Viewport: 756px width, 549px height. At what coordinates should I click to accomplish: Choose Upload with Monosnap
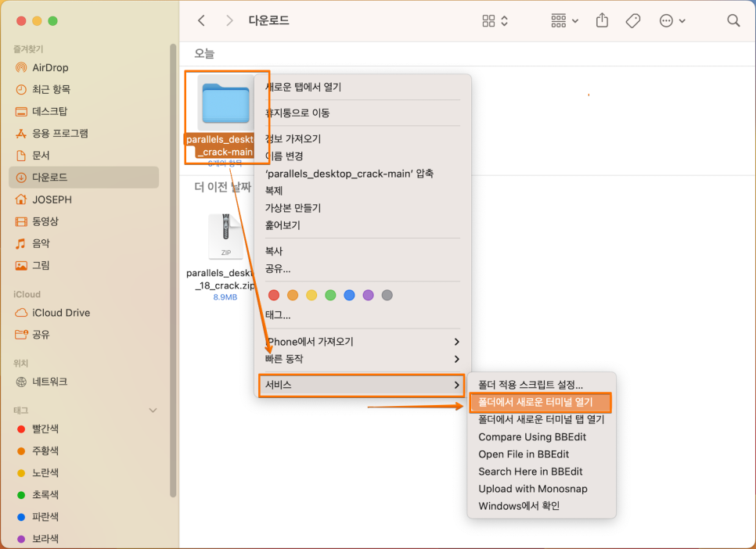[x=542, y=489]
